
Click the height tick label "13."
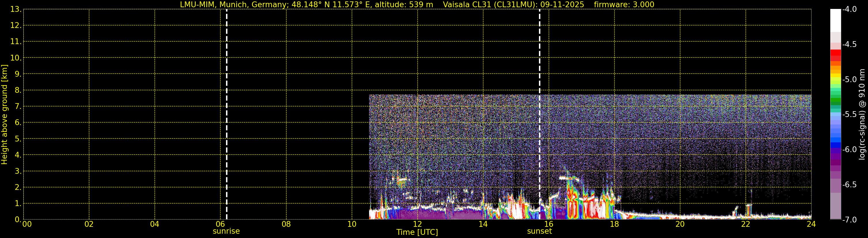coord(16,10)
